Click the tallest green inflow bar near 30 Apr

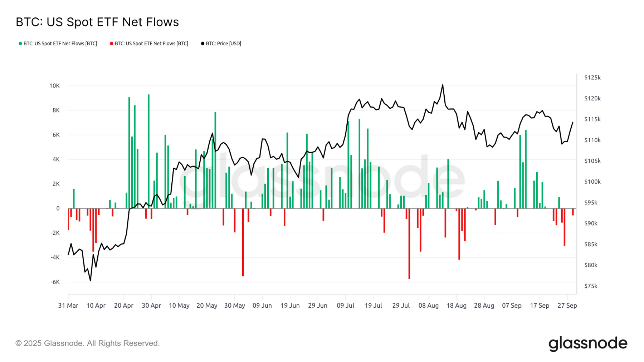[148, 150]
